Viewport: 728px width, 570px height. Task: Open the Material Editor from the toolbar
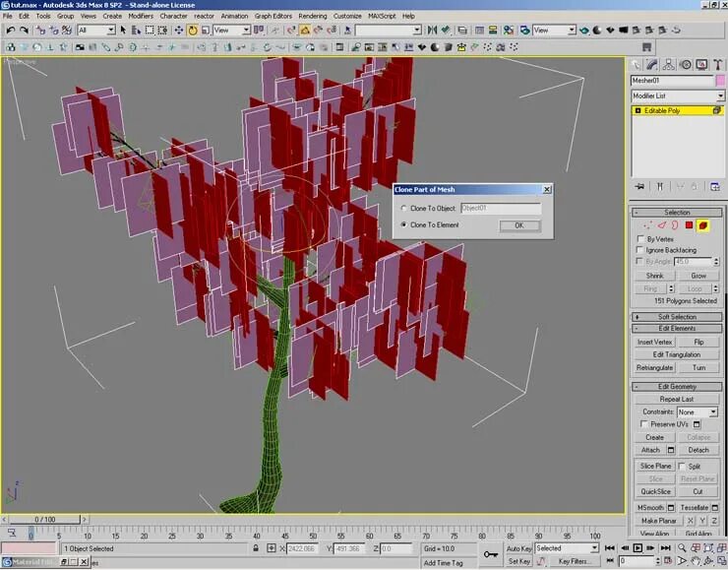(509, 31)
